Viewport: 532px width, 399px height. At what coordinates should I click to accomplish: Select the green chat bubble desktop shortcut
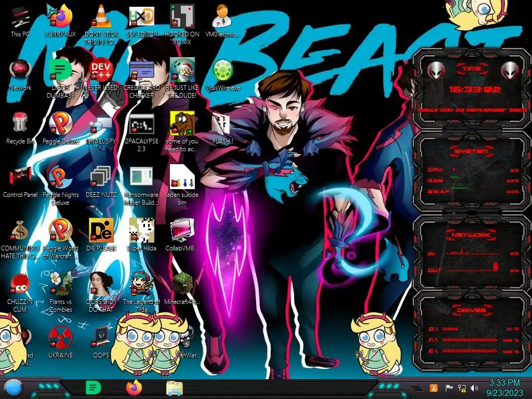pyautogui.click(x=60, y=79)
